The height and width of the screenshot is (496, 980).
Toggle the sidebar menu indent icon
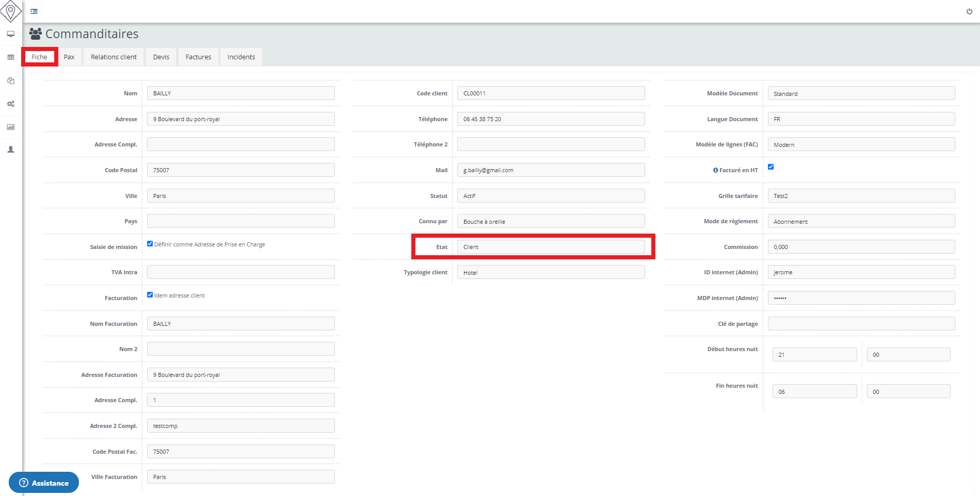pyautogui.click(x=34, y=11)
